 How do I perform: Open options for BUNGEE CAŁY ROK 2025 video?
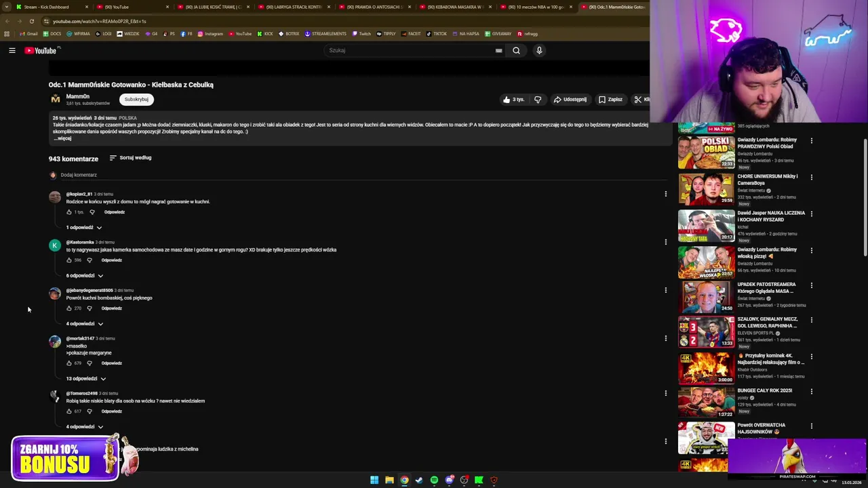point(811,392)
